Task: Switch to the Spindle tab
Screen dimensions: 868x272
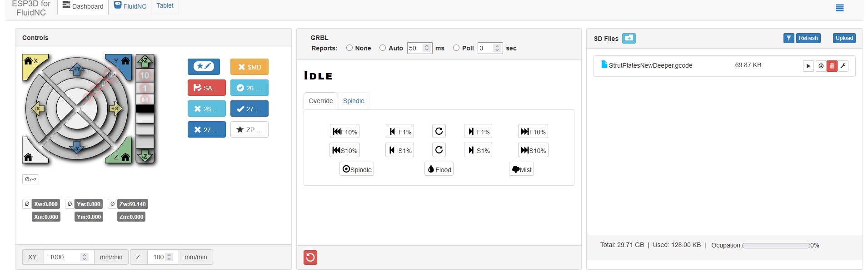Action: click(x=354, y=101)
